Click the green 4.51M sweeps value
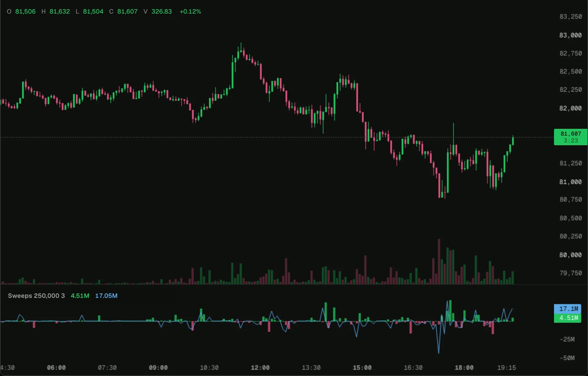This screenshot has height=376, width=588. point(80,296)
